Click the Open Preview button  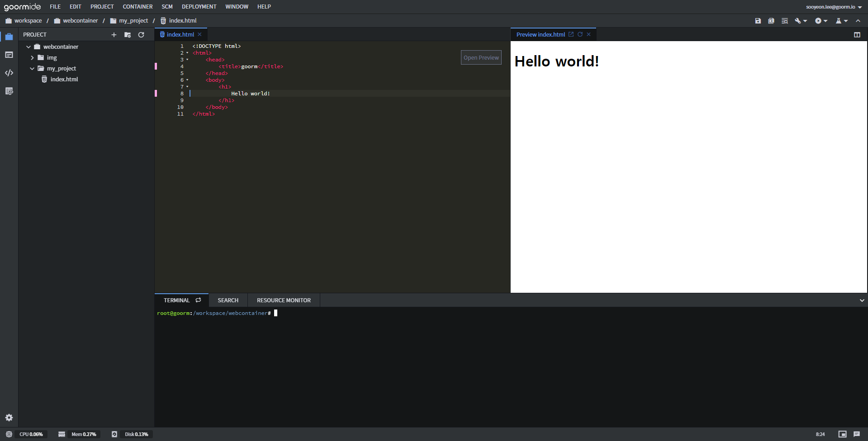481,58
